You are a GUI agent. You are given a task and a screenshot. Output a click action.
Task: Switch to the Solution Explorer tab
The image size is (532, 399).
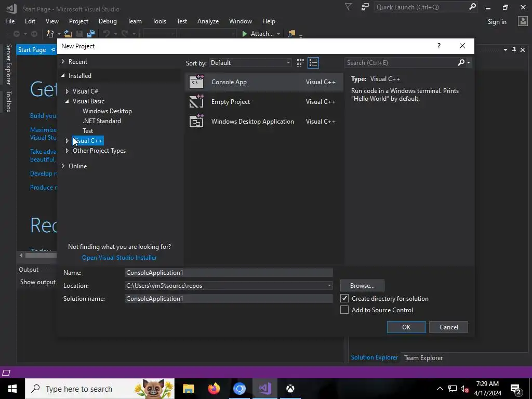click(374, 357)
